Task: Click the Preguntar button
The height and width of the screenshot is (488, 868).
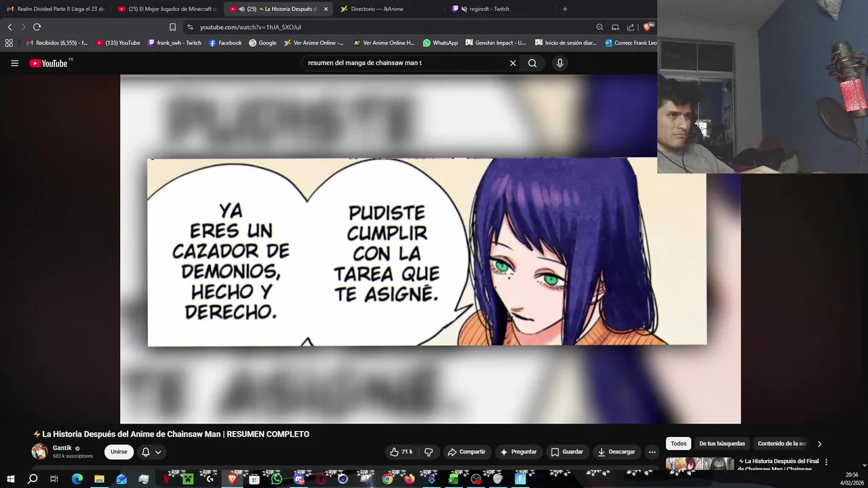Action: pos(519,452)
